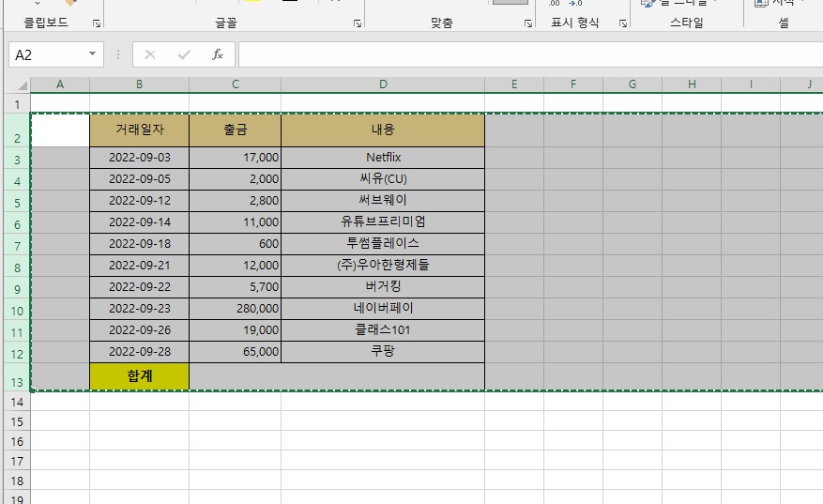This screenshot has width=823, height=504.
Task: Click the 2,800 amount cell
Action: pyautogui.click(x=236, y=201)
